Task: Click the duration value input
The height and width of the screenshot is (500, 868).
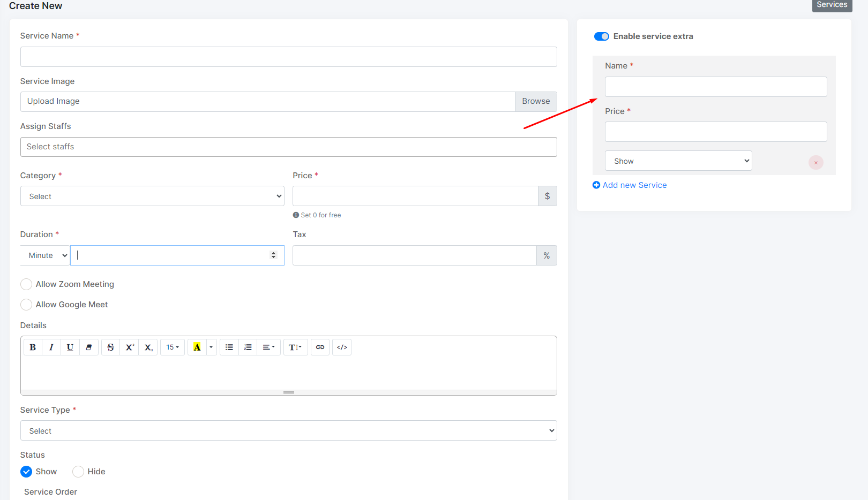Action: click(x=177, y=255)
